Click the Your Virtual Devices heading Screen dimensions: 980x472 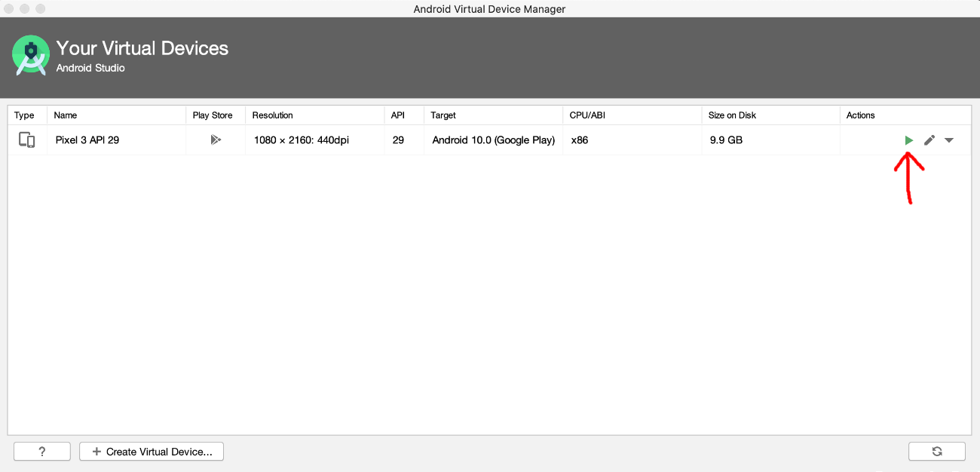coord(142,48)
